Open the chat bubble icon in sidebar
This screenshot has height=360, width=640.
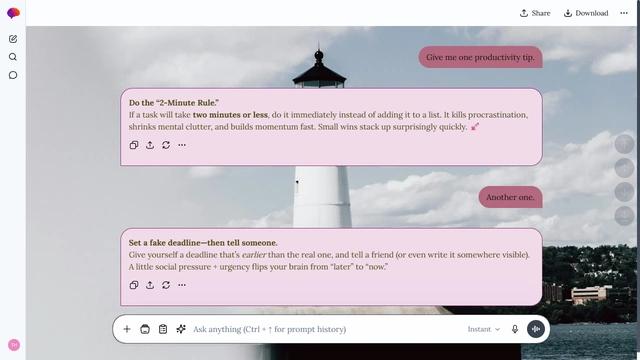click(13, 75)
